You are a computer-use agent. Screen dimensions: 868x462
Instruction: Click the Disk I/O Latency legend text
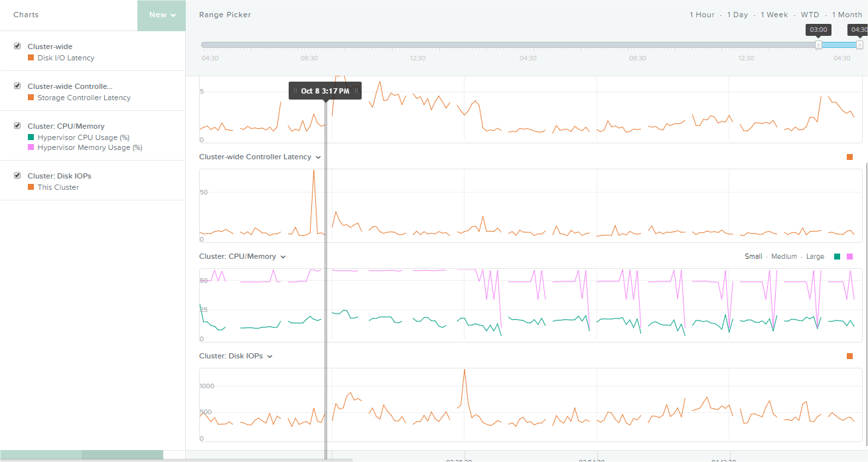[66, 58]
